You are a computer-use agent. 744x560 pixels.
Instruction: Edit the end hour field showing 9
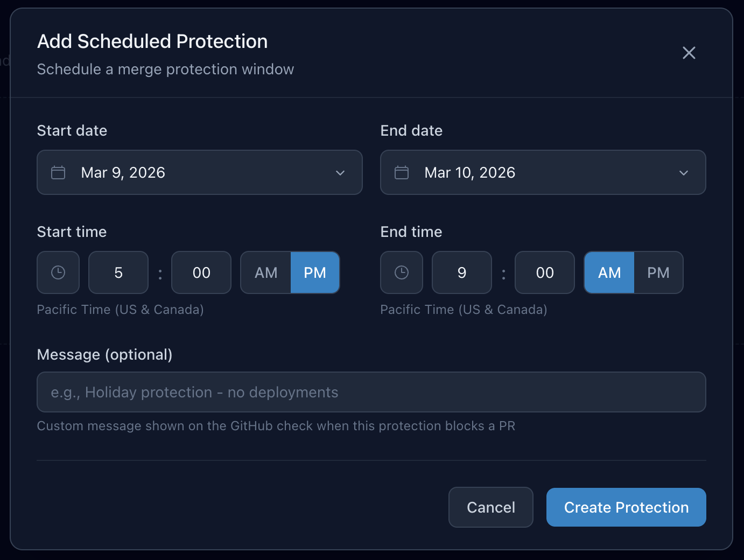461,272
